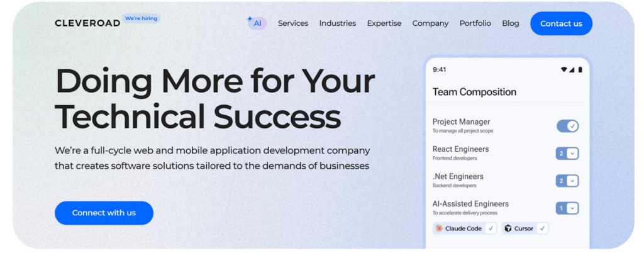The width and height of the screenshot is (644, 255).
Task: Click the Connect with us button
Action: click(x=104, y=213)
